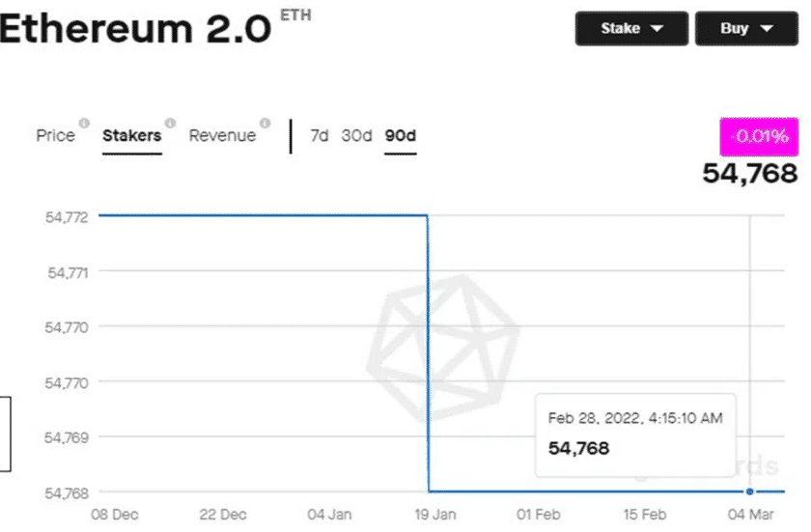Image resolution: width=811 pixels, height=532 pixels.
Task: Click the info icon next to Revenue
Action: (266, 124)
